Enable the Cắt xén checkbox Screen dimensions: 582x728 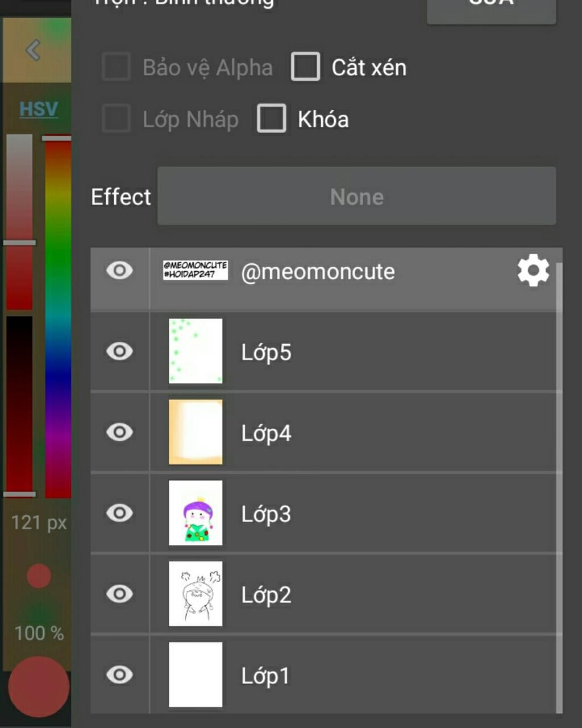pos(306,67)
